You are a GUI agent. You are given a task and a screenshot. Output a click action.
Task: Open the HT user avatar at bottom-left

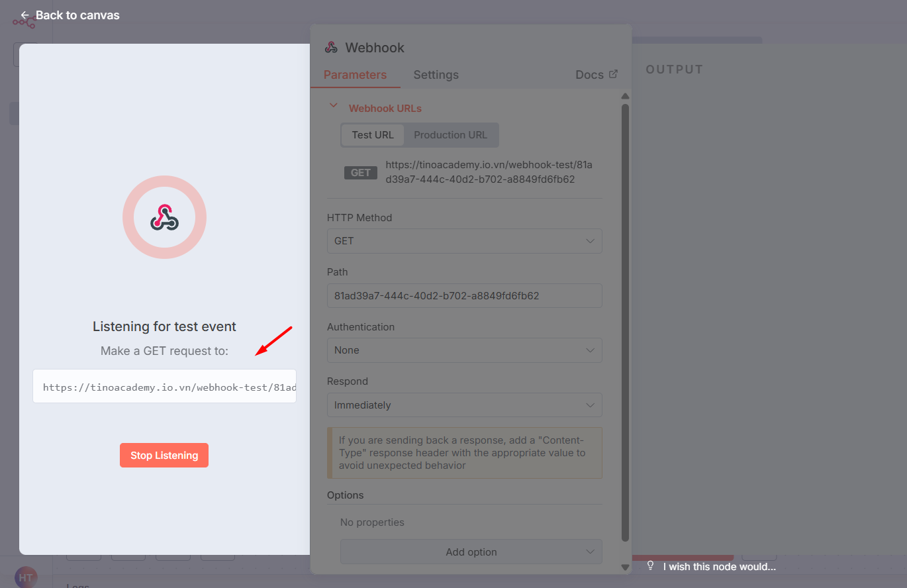click(25, 577)
